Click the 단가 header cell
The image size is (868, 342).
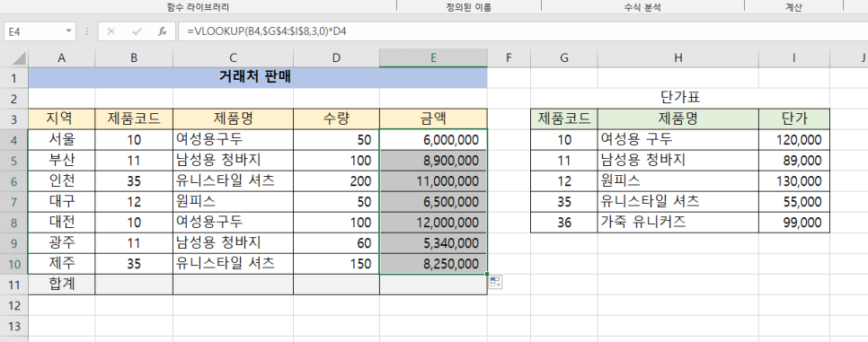tap(794, 118)
